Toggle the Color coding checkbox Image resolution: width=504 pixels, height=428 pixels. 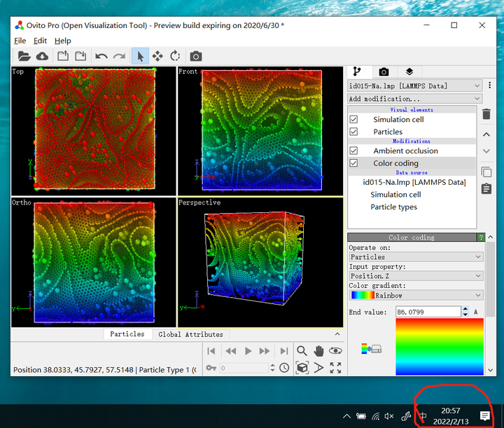353,163
